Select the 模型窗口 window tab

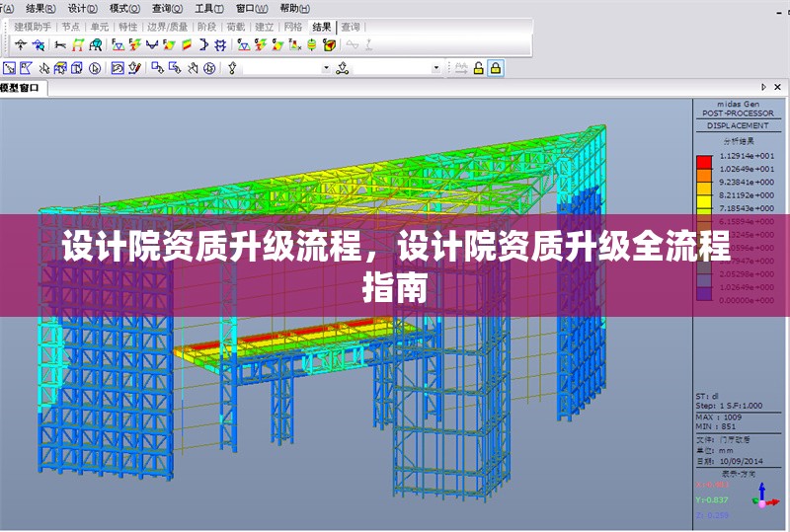point(20,89)
